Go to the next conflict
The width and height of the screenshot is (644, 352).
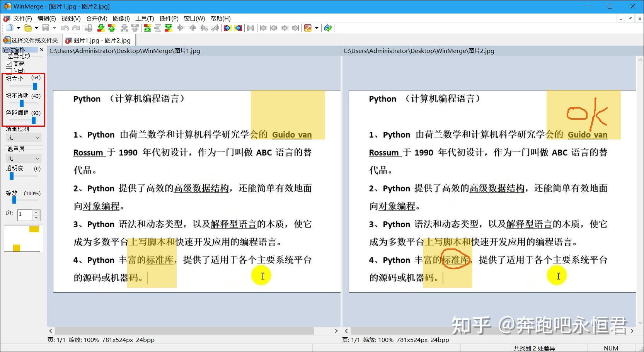pos(124,28)
